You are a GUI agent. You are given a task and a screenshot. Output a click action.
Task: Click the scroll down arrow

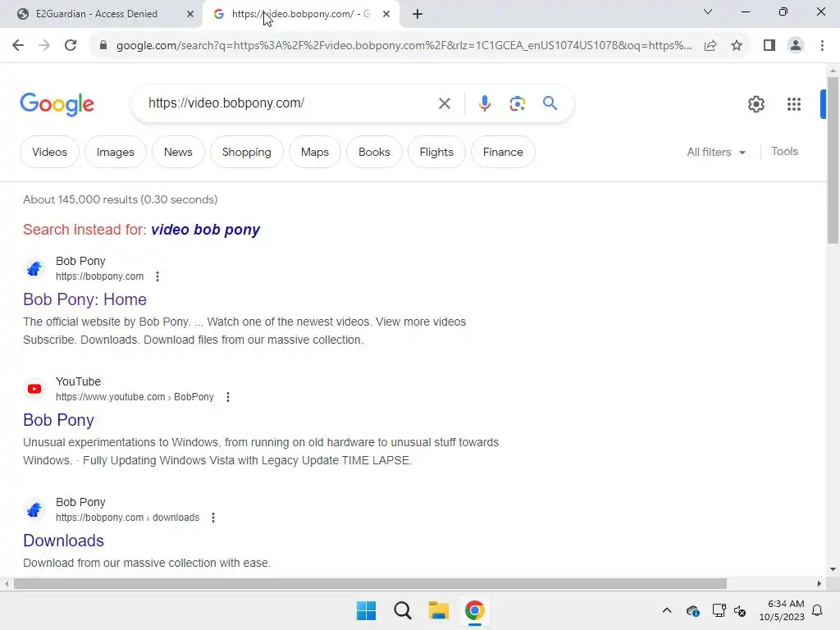(833, 569)
